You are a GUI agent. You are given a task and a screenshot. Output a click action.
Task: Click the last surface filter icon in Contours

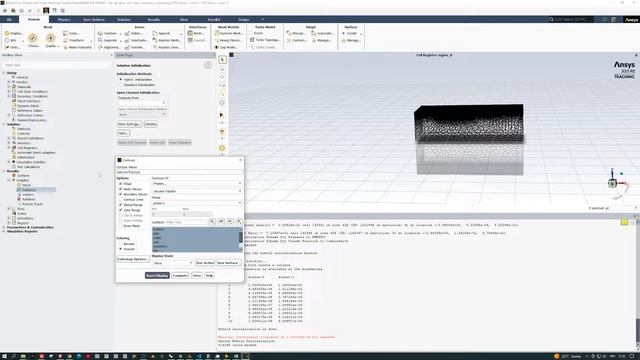pos(239,222)
